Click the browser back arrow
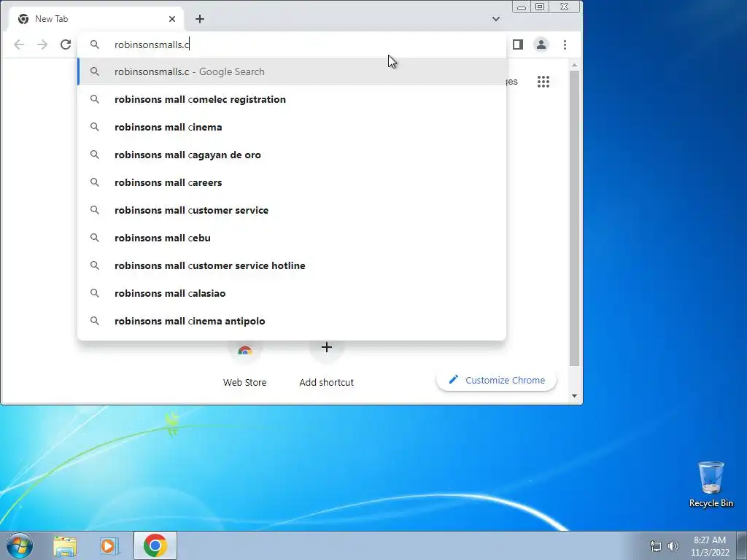The height and width of the screenshot is (560, 747). (19, 44)
